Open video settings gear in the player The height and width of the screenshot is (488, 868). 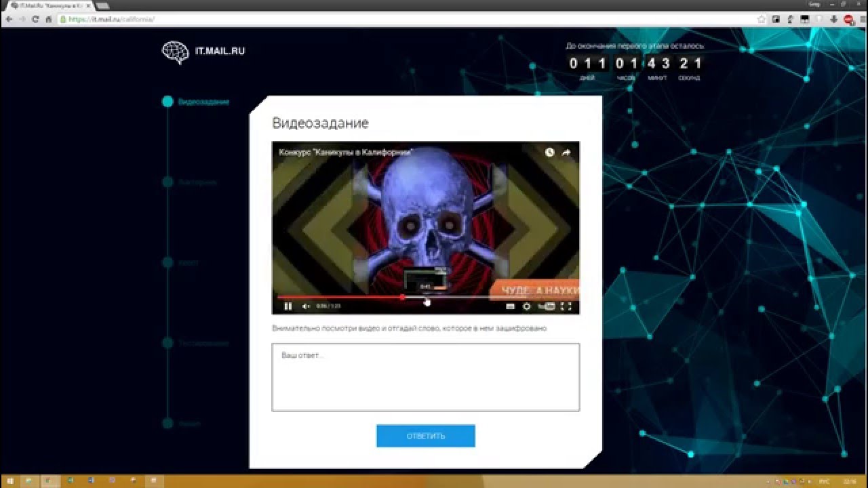coord(526,306)
